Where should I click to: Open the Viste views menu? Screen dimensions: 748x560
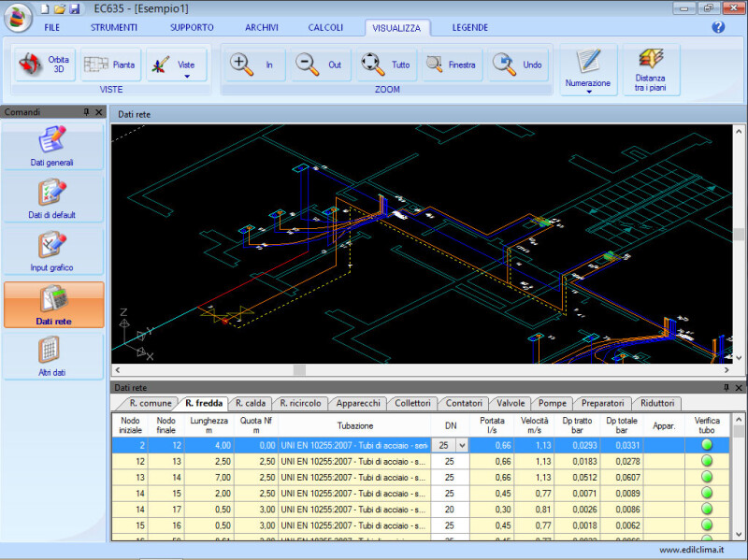pos(177,65)
